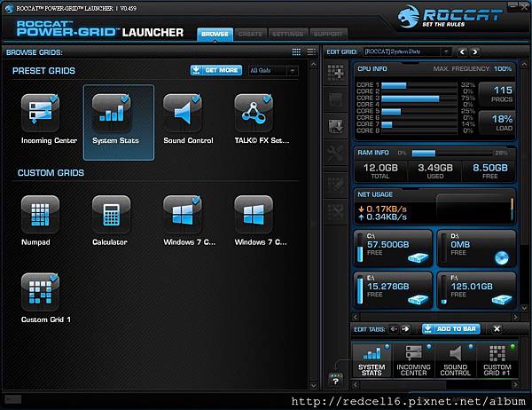
Task: Click the import grid download icon
Action: pos(335,126)
